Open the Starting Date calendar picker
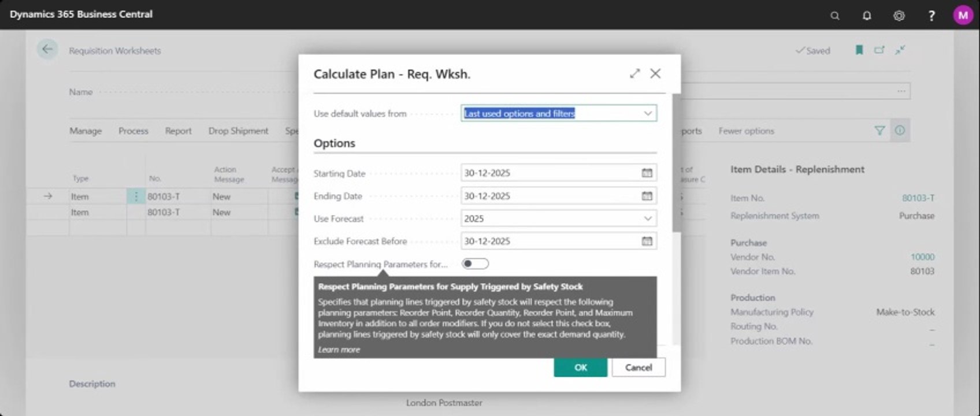The image size is (980, 416). pos(647,173)
